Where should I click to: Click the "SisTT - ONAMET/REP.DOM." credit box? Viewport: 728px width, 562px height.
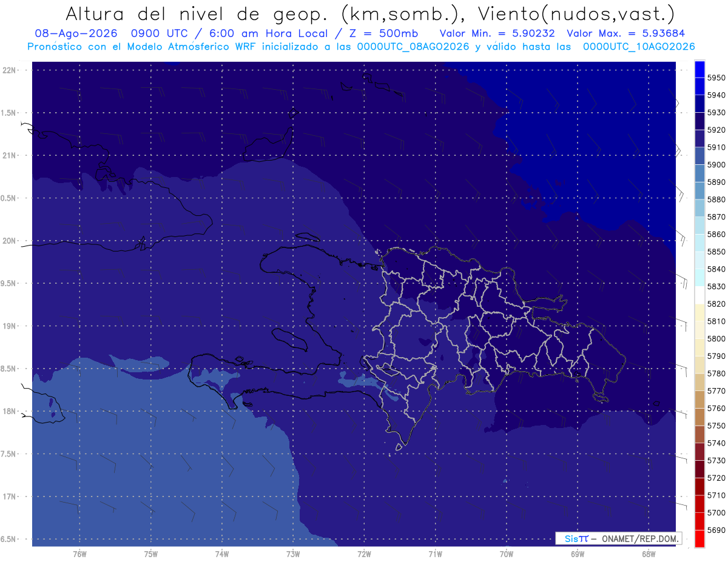pyautogui.click(x=618, y=538)
